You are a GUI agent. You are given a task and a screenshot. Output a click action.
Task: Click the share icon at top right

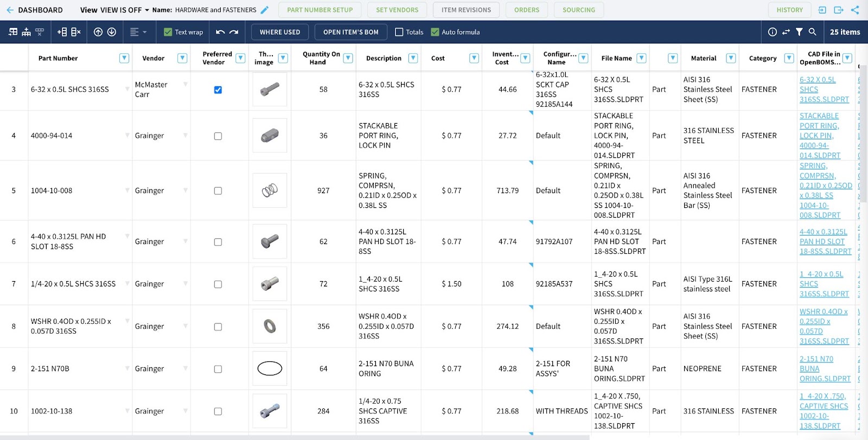(x=855, y=10)
